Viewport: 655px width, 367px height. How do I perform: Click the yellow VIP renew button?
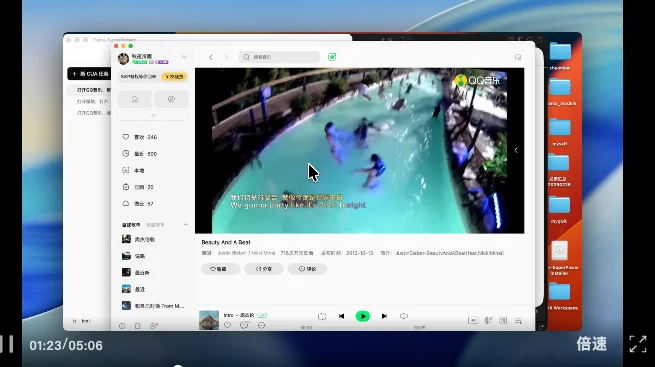174,77
